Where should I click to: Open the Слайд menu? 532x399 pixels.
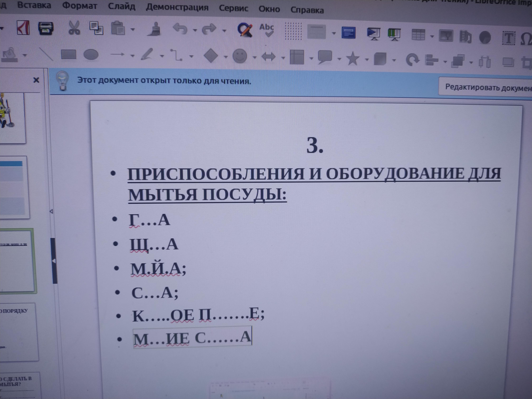pos(122,6)
